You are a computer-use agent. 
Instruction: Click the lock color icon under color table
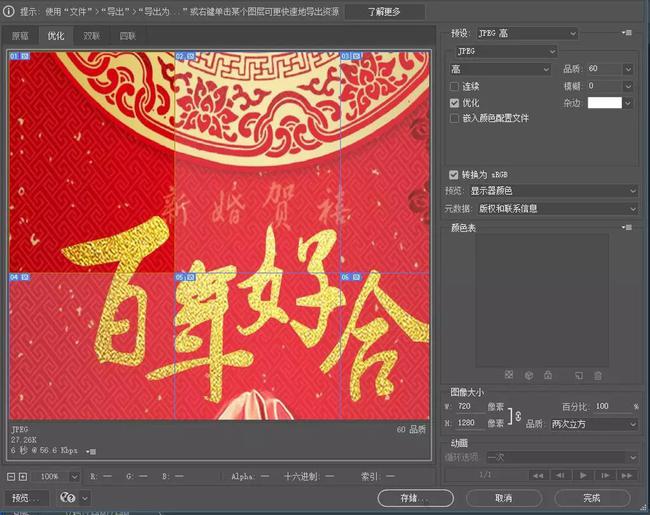click(x=548, y=375)
